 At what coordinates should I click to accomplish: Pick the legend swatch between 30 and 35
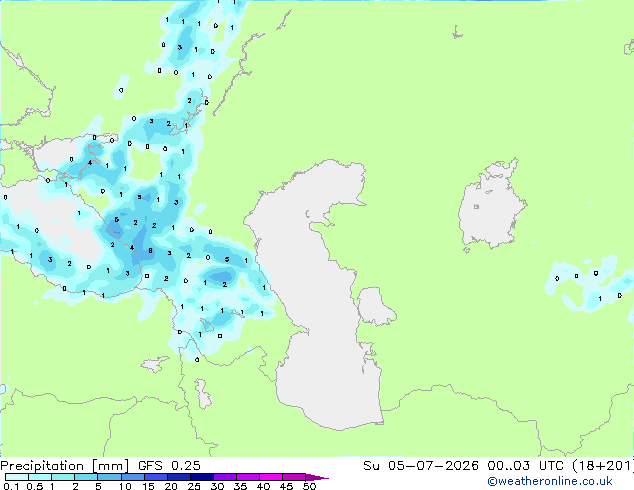pos(224,477)
